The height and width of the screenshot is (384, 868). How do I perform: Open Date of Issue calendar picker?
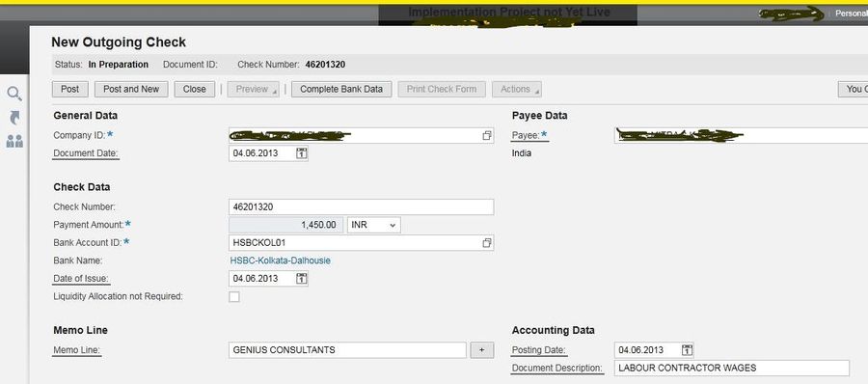point(301,278)
